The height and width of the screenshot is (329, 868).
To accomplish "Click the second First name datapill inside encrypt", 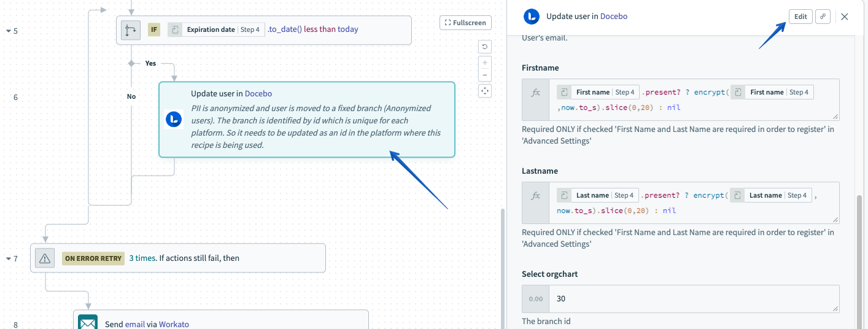I will 772,92.
